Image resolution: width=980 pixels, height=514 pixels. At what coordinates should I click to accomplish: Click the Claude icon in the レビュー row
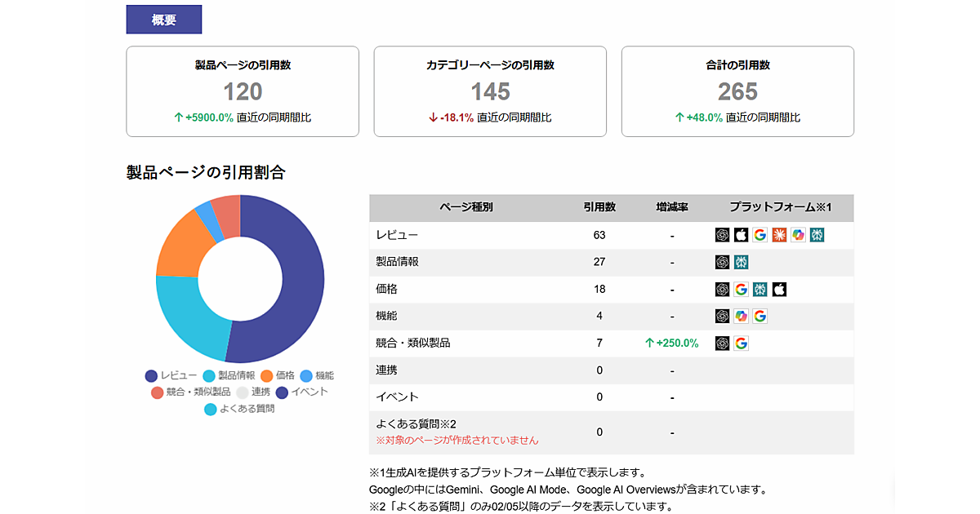coord(779,235)
